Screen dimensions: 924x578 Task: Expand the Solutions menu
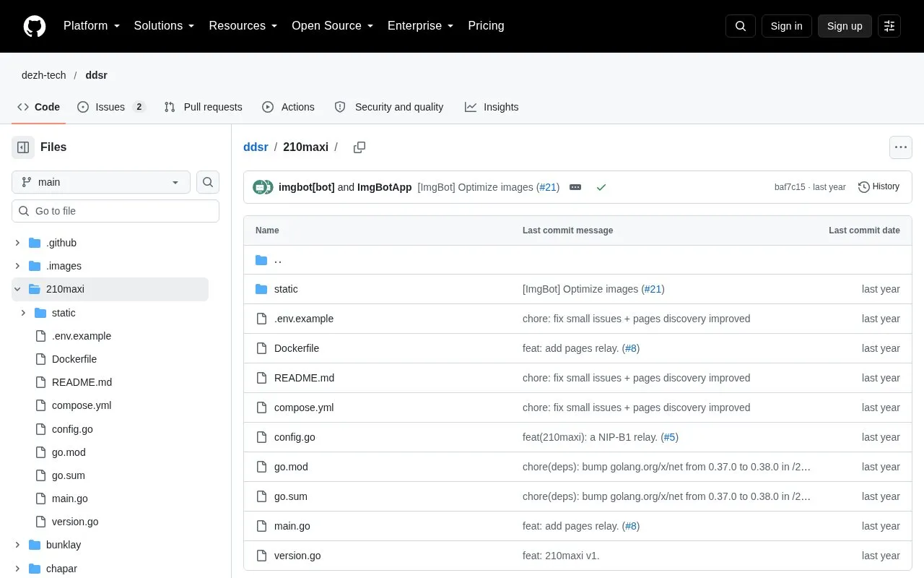tap(165, 26)
